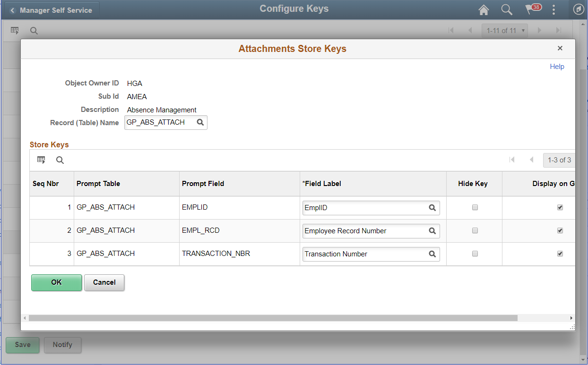Click the Cancel button
This screenshot has height=365, width=588.
[104, 282]
